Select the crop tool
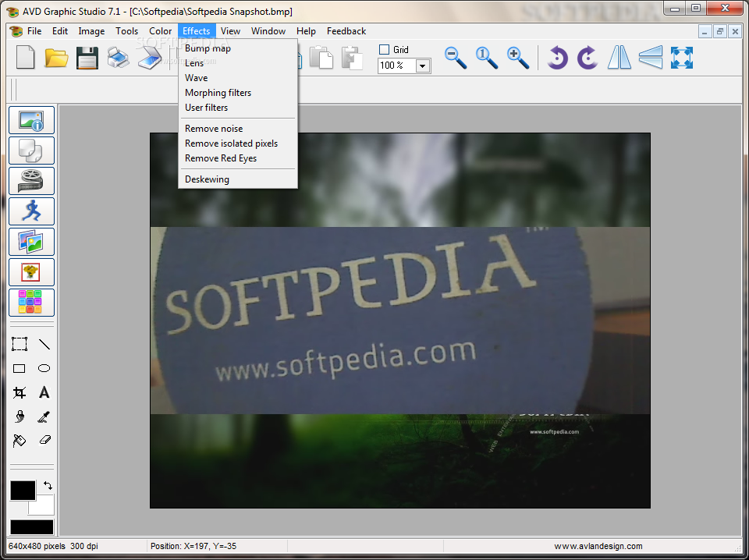The image size is (749, 560). [20, 392]
